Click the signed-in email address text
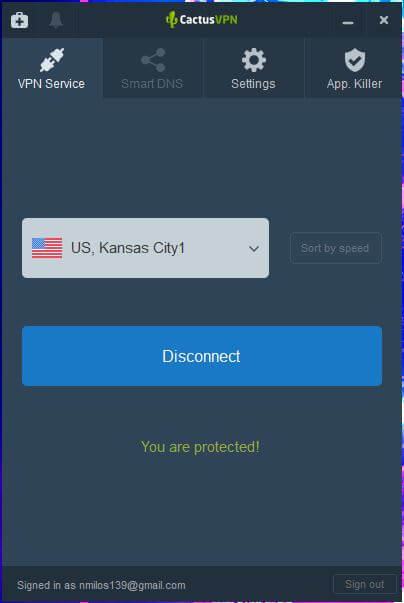This screenshot has width=404, height=603. [132, 585]
